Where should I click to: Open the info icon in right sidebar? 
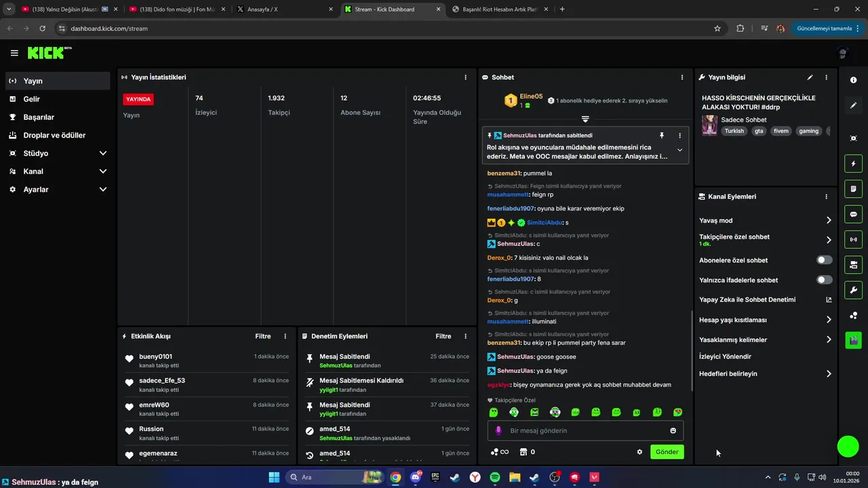pos(853,80)
